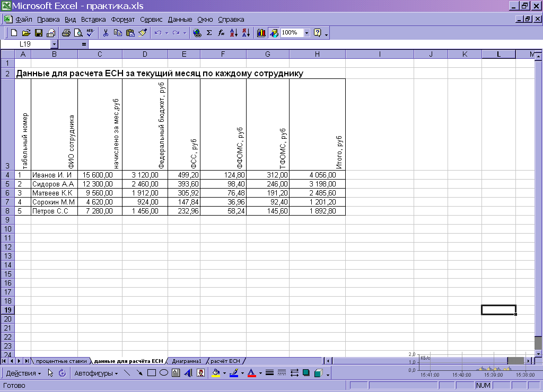Jump to the first sheet tab with the navigation arrow
This screenshot has width=543, height=392.
[x=4, y=361]
